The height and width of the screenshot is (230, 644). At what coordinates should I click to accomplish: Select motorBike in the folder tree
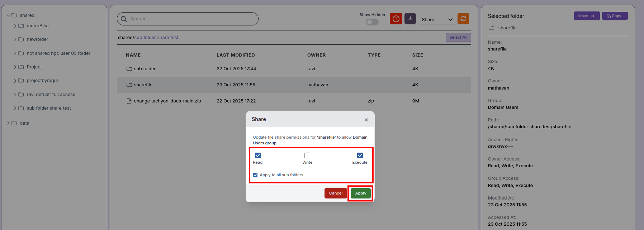tap(38, 26)
